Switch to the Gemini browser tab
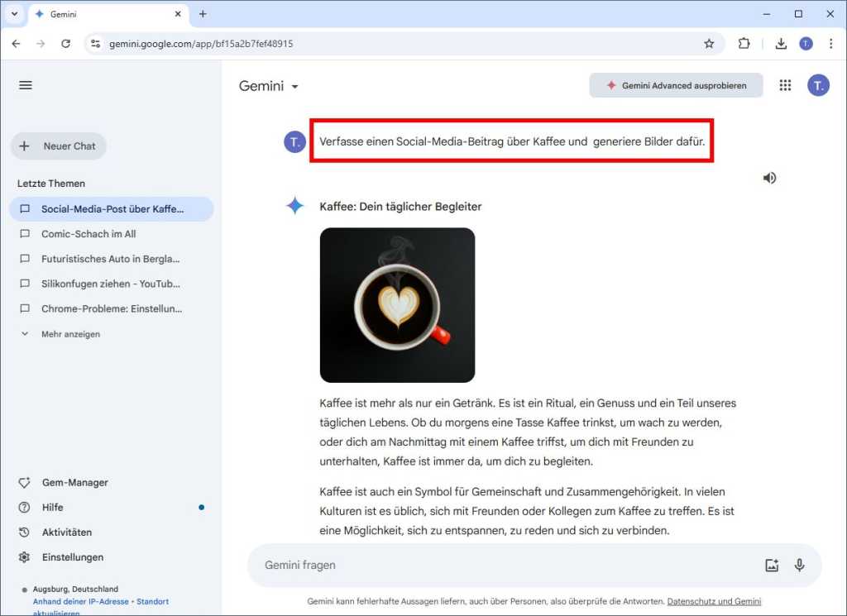The width and height of the screenshot is (847, 616). click(99, 14)
